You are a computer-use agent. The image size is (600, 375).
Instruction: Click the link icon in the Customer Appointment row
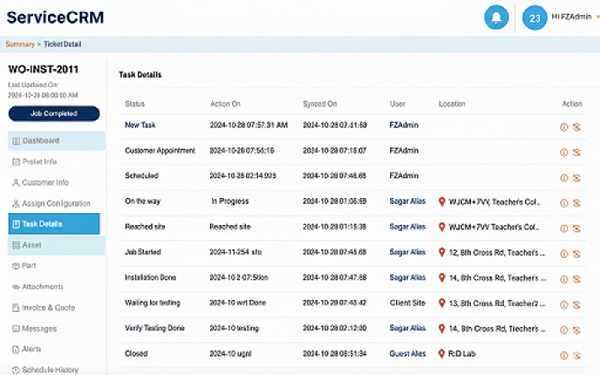pos(577,152)
